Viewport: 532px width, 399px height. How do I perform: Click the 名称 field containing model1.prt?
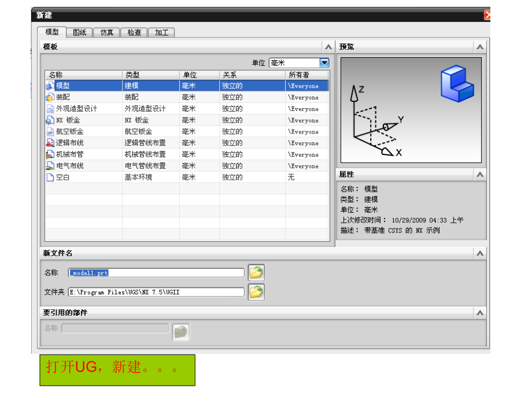coord(156,273)
